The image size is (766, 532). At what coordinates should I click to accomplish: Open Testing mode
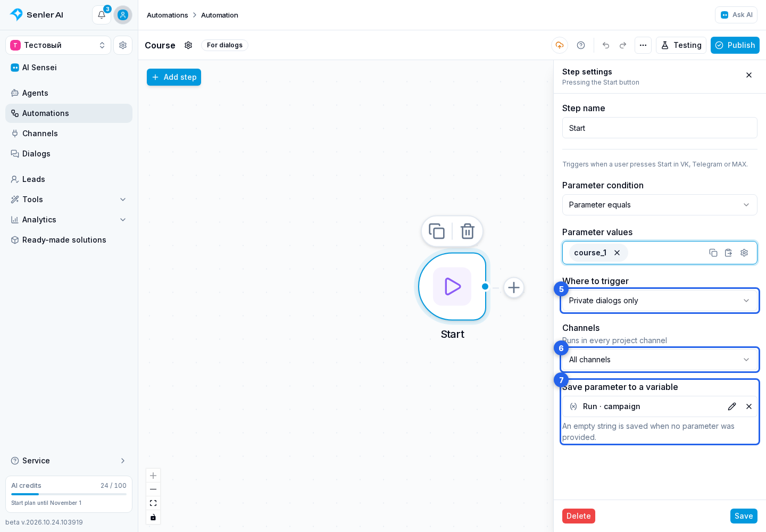click(x=681, y=45)
